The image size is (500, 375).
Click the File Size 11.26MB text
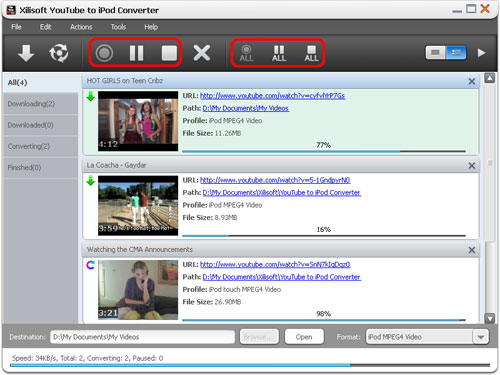coord(212,133)
